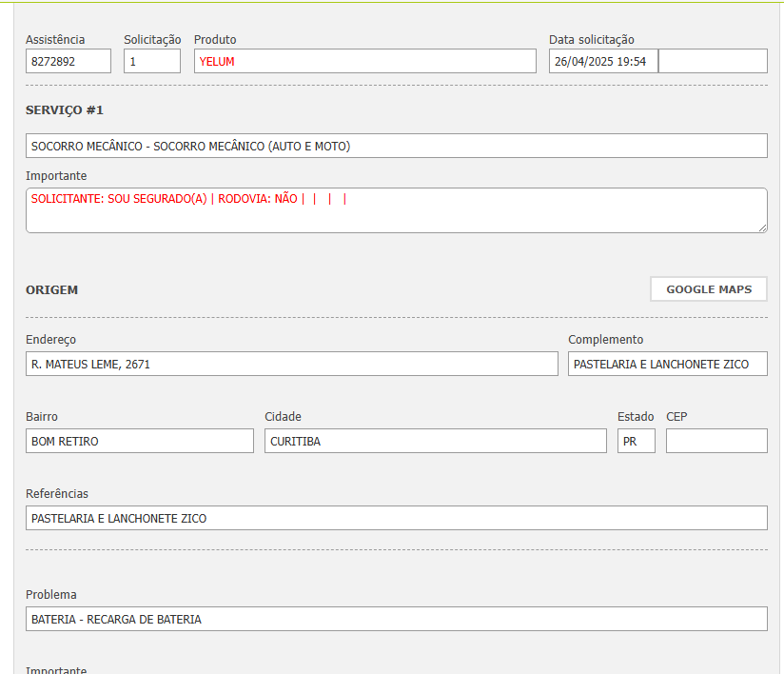Viewport: 784px width, 674px height.
Task: Click the Problema field label
Action: coord(51,595)
